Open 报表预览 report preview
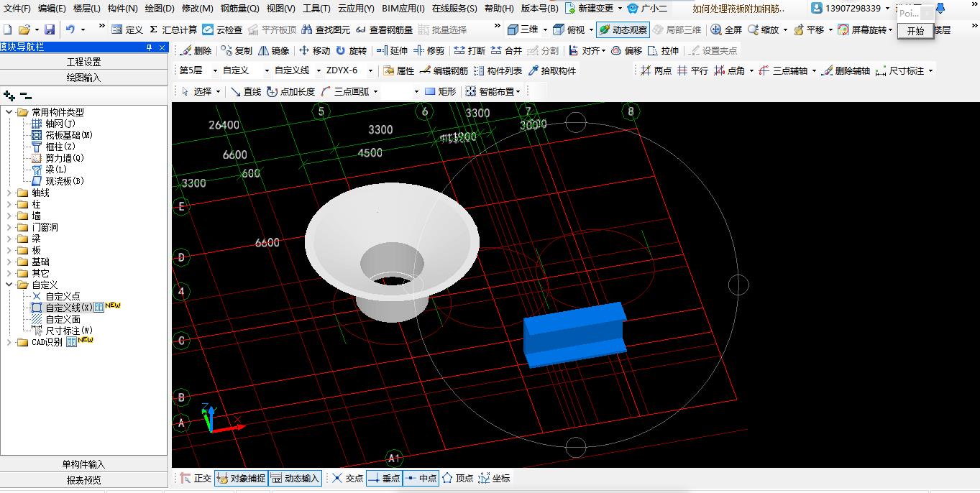Image resolution: width=980 pixels, height=493 pixels. 84,480
